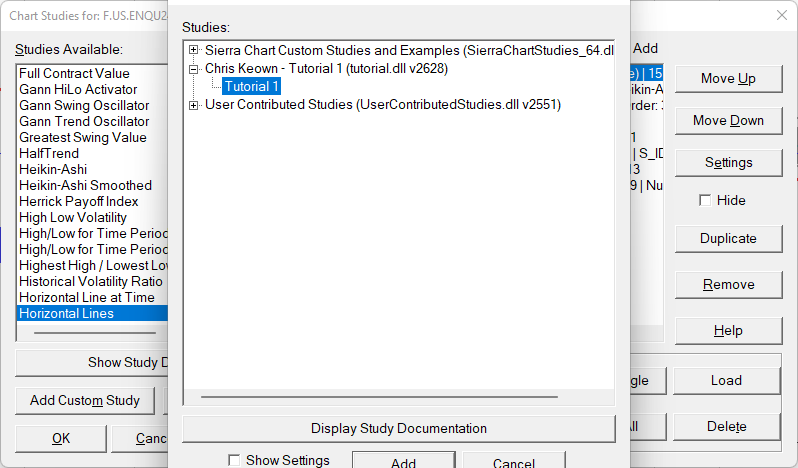The image size is (798, 468).
Task: Close the Chart Studies window
Action: [x=781, y=15]
